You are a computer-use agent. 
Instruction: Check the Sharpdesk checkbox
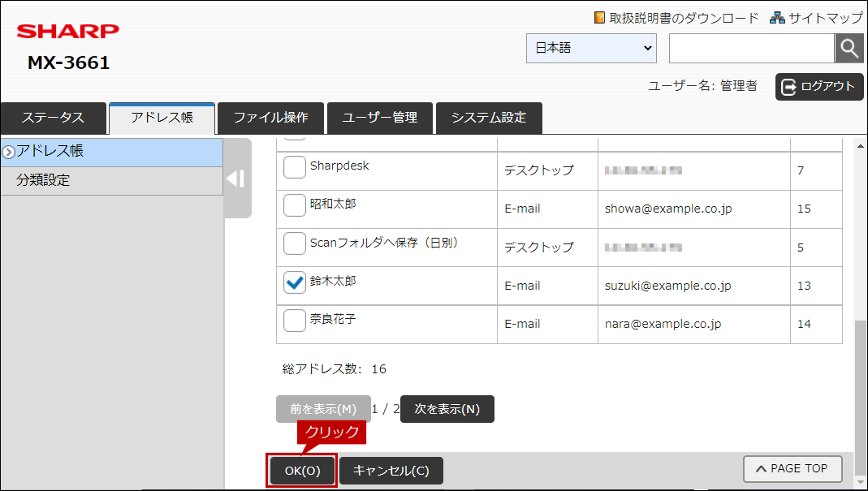coord(295,167)
